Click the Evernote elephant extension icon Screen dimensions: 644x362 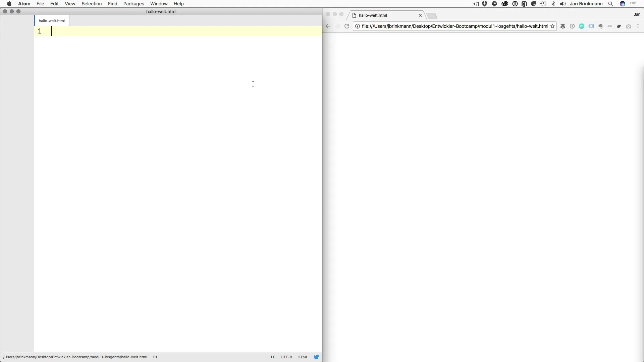pyautogui.click(x=600, y=26)
